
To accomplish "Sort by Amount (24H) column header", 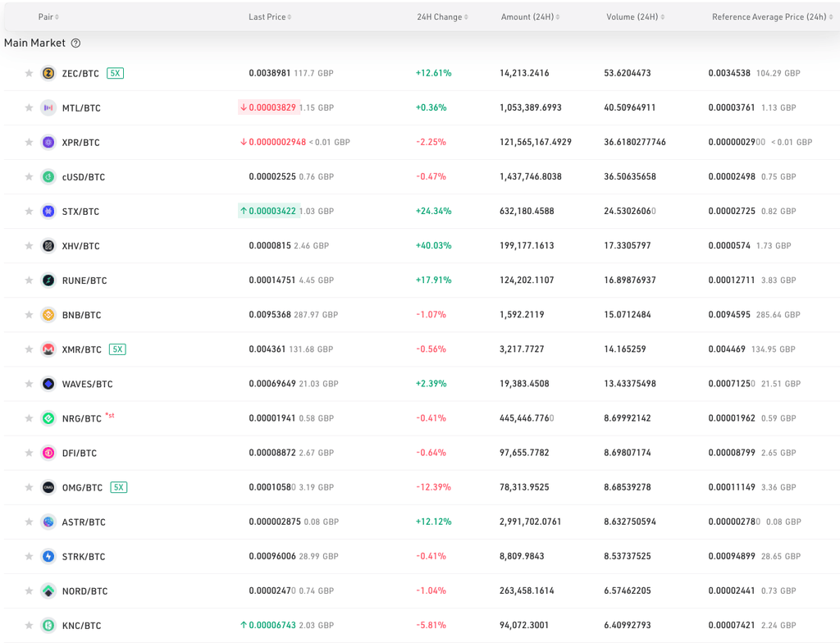I will click(x=531, y=17).
